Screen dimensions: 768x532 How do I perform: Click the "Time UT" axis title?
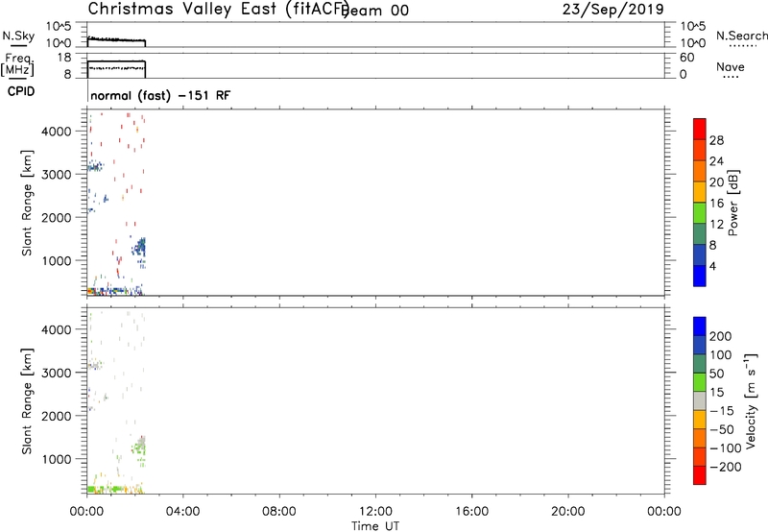point(375,526)
